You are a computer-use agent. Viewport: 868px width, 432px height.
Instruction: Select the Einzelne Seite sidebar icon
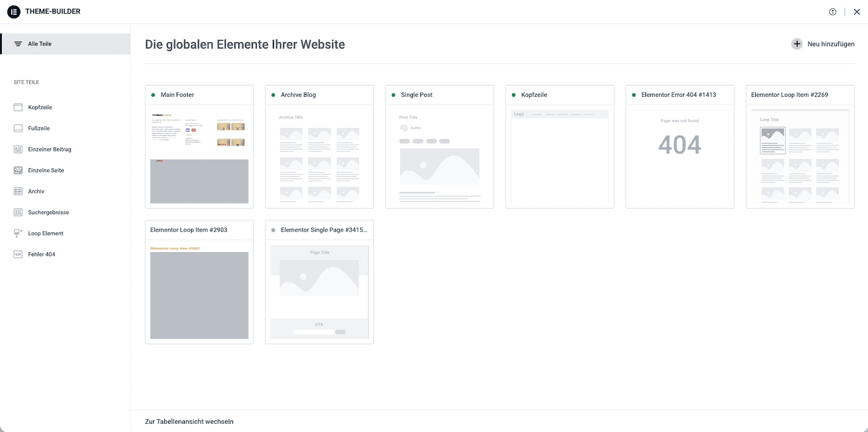click(x=17, y=169)
